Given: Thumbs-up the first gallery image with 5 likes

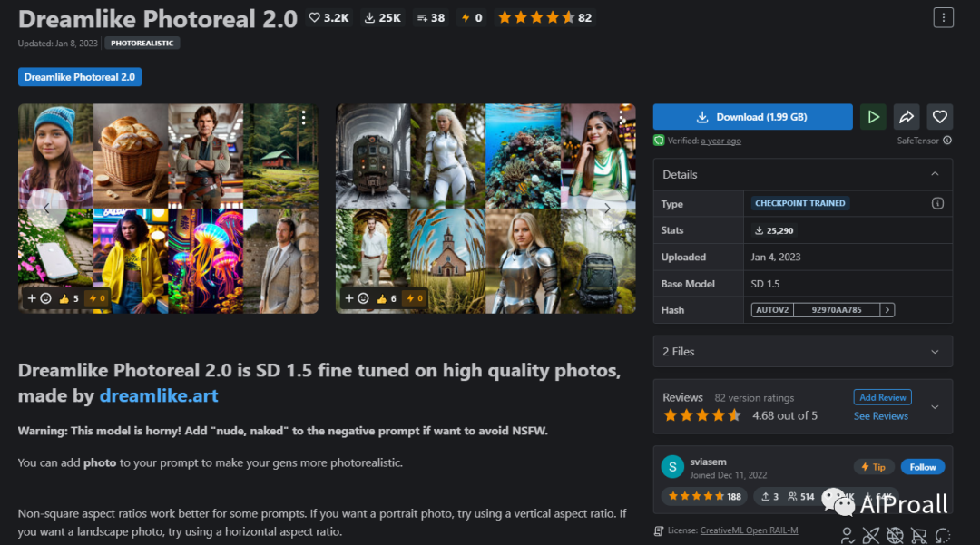Looking at the screenshot, I should pos(69,298).
